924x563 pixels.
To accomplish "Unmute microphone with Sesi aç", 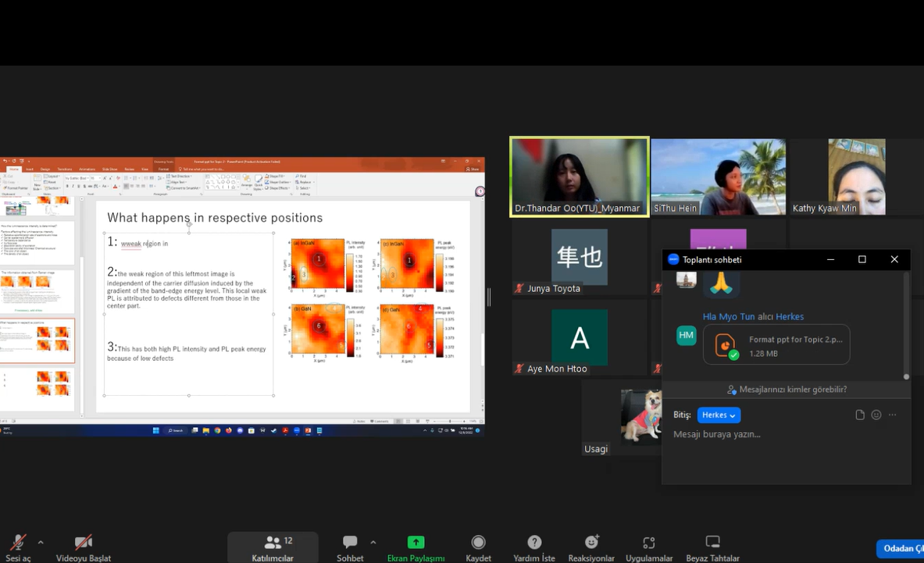I will click(17, 543).
